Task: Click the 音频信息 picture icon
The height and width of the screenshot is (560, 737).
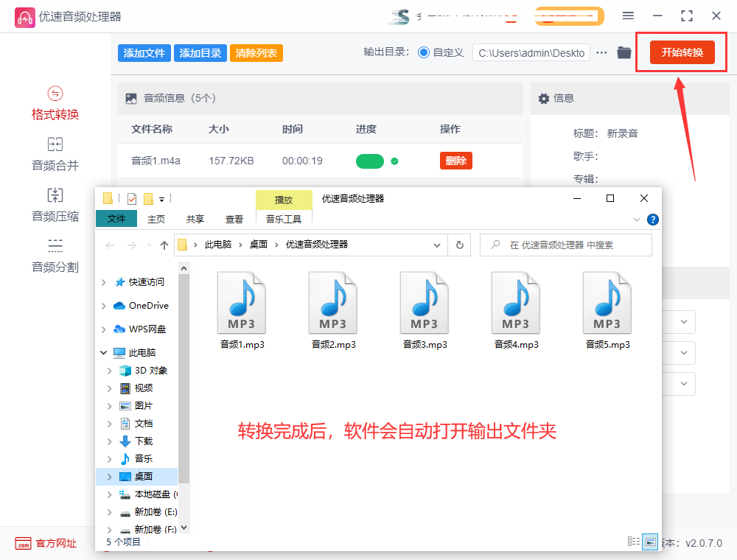Action: pos(131,99)
